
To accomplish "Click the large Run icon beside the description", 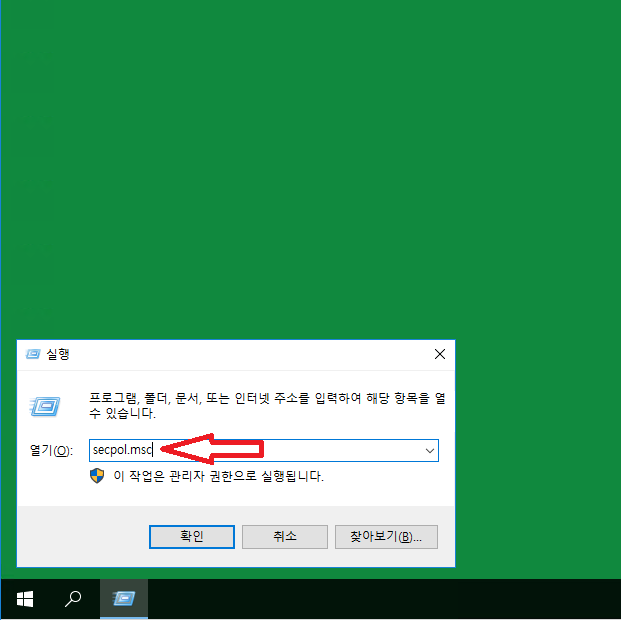I will coord(45,406).
